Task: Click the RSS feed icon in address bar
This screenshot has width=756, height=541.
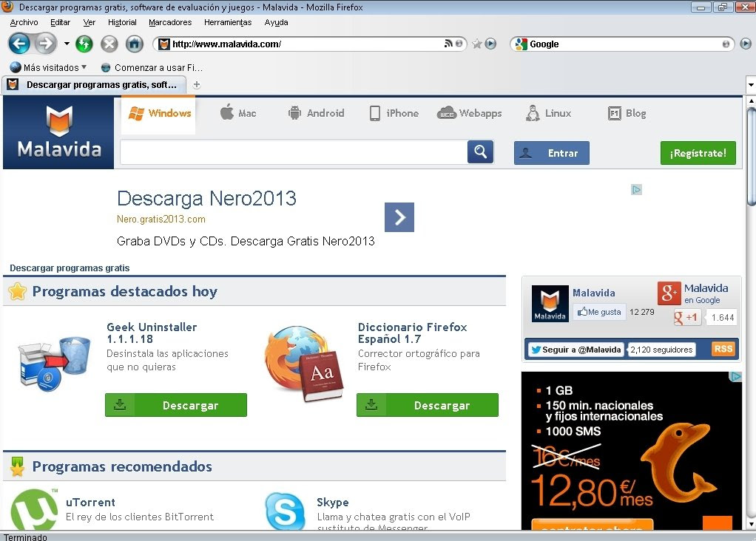Action: (x=448, y=44)
